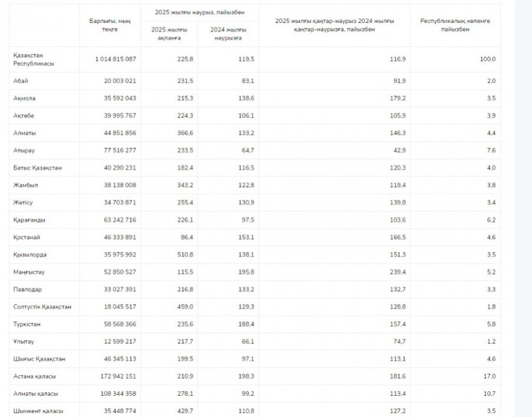532x417 pixels.
Task: Click the Астана қаласы row label
Action: (35, 377)
